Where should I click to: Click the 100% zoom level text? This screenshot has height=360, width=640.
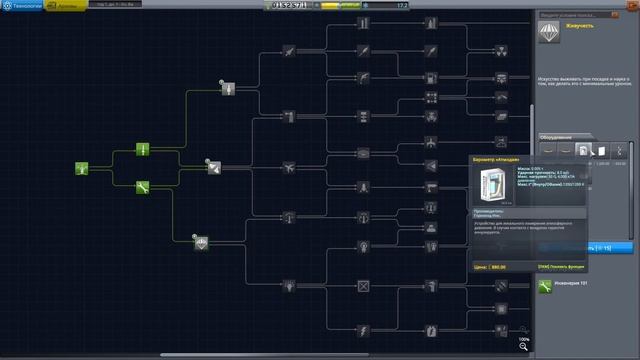click(524, 339)
